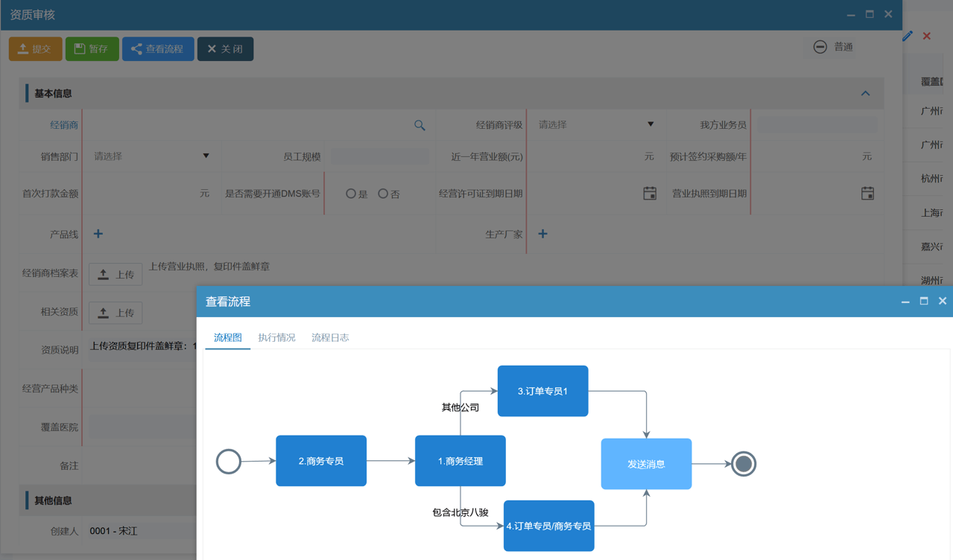Click the magnifier icon to search for 经销商

(419, 124)
